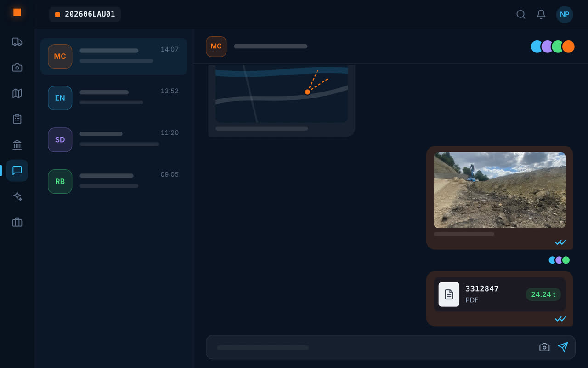Click the 11:20 timestamp
The height and width of the screenshot is (368, 588).
click(x=170, y=132)
